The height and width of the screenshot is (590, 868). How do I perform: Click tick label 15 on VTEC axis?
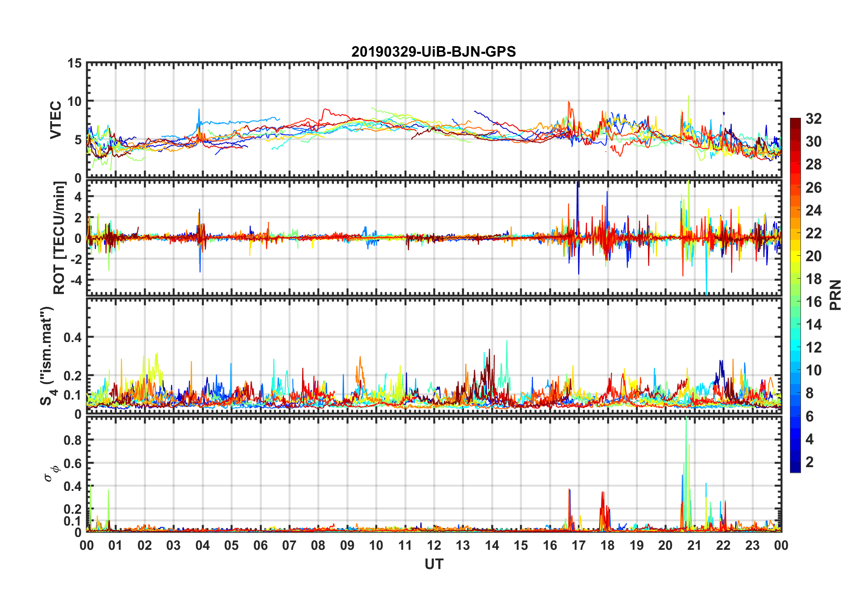click(x=74, y=63)
